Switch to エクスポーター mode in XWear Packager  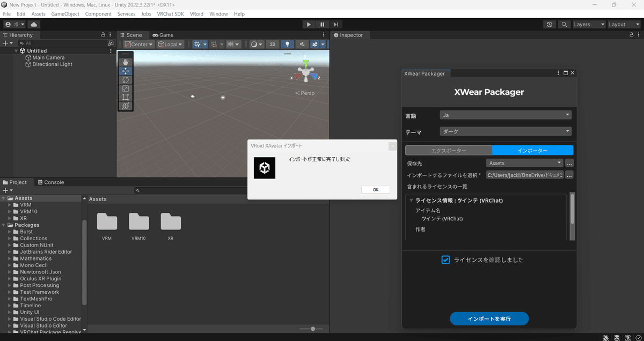tap(449, 151)
